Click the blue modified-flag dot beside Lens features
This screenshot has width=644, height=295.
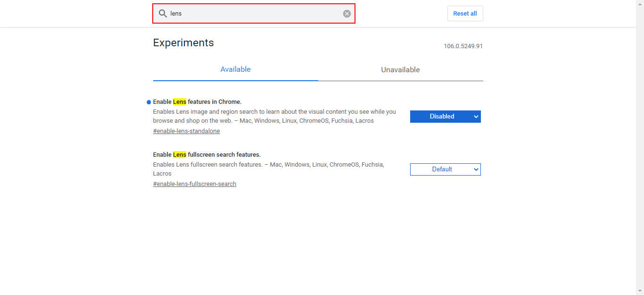pos(149,102)
